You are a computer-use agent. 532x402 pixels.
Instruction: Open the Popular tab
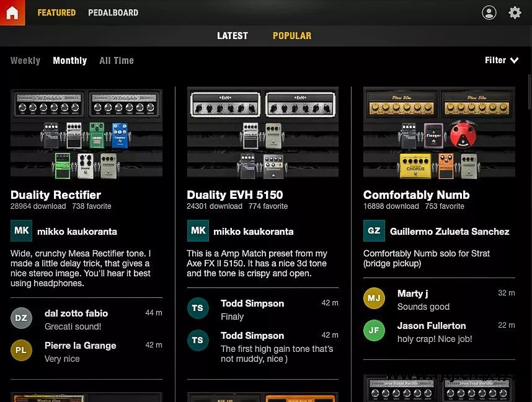[x=292, y=36]
